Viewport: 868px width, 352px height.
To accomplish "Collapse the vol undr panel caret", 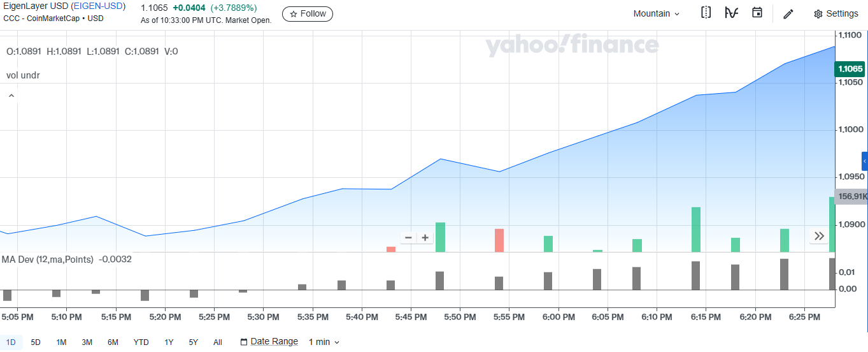I will 11,96.
